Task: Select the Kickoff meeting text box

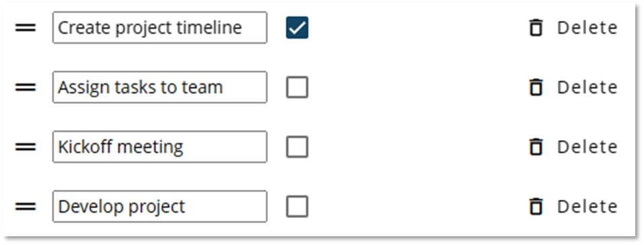Action: point(159,147)
